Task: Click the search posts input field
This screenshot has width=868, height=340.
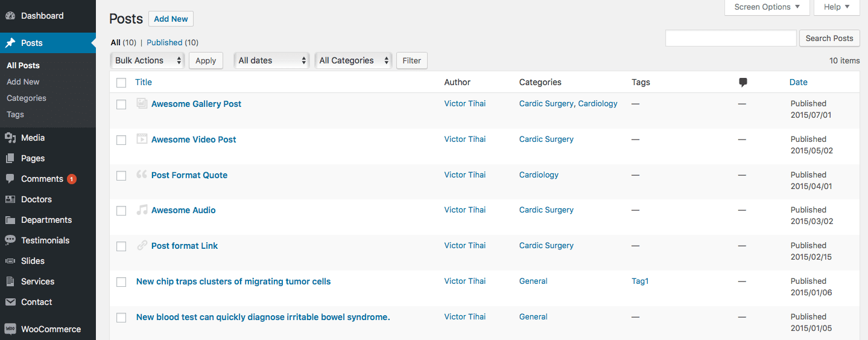Action: coord(730,38)
